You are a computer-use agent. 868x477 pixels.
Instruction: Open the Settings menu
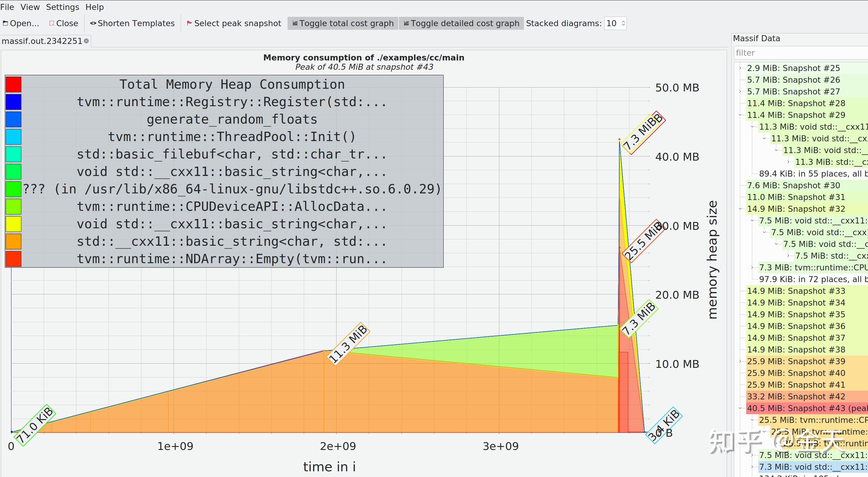(x=62, y=7)
